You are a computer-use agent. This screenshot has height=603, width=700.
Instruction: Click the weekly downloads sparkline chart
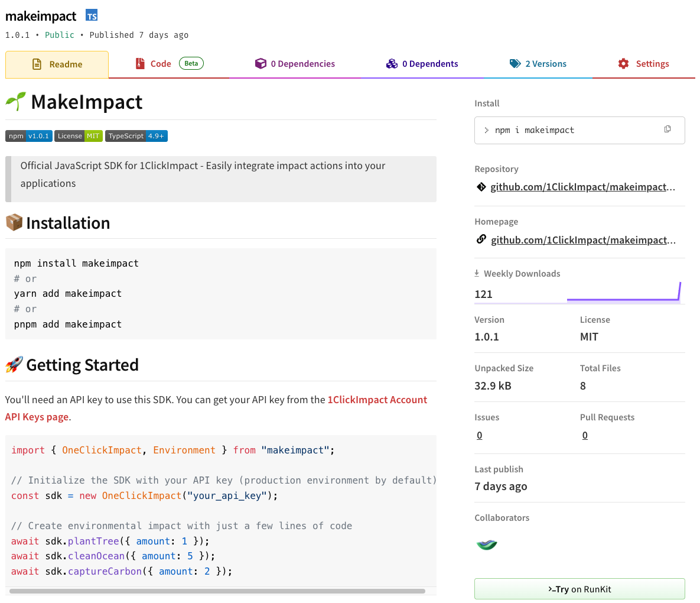click(624, 293)
